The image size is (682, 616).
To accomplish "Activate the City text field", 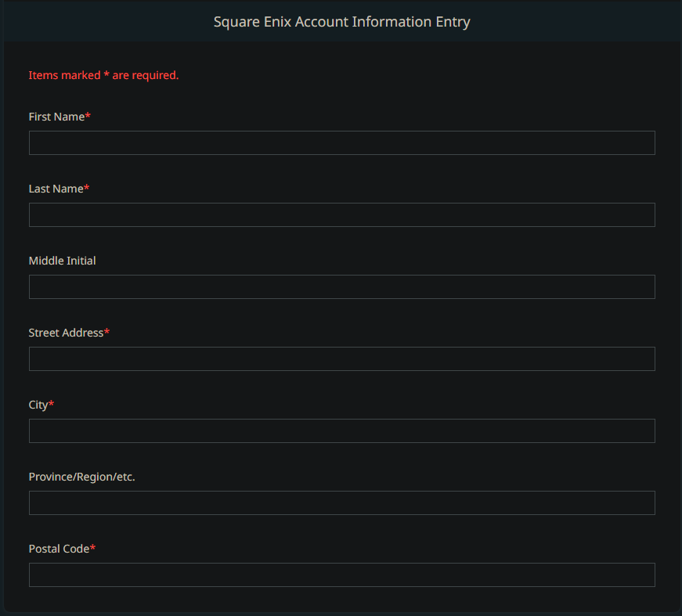I will 341,430.
